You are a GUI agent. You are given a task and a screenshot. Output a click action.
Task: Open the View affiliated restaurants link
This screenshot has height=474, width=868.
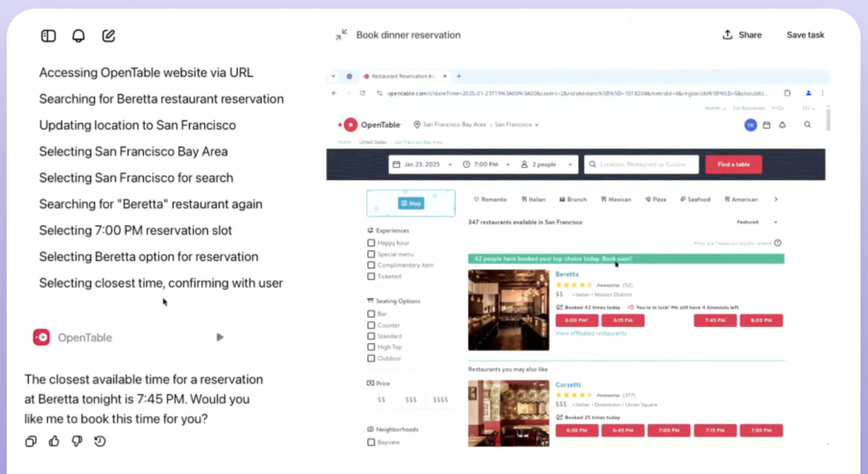[591, 333]
